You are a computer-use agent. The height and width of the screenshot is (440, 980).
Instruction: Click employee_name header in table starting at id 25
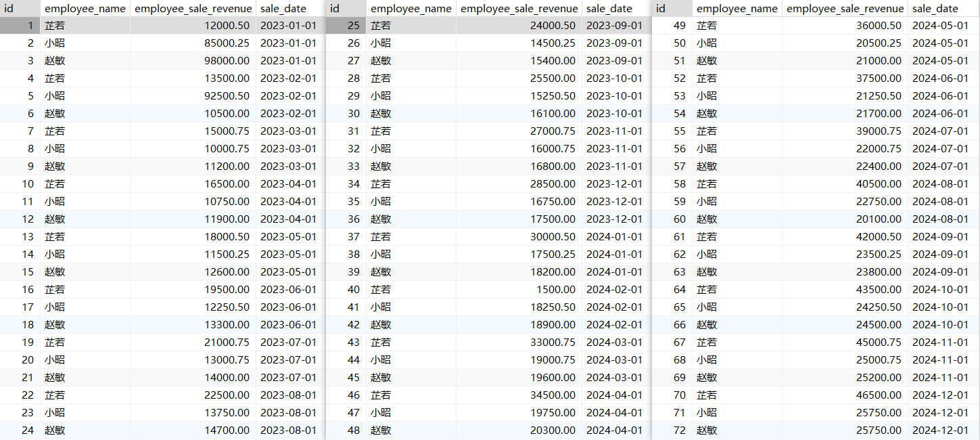click(x=411, y=9)
